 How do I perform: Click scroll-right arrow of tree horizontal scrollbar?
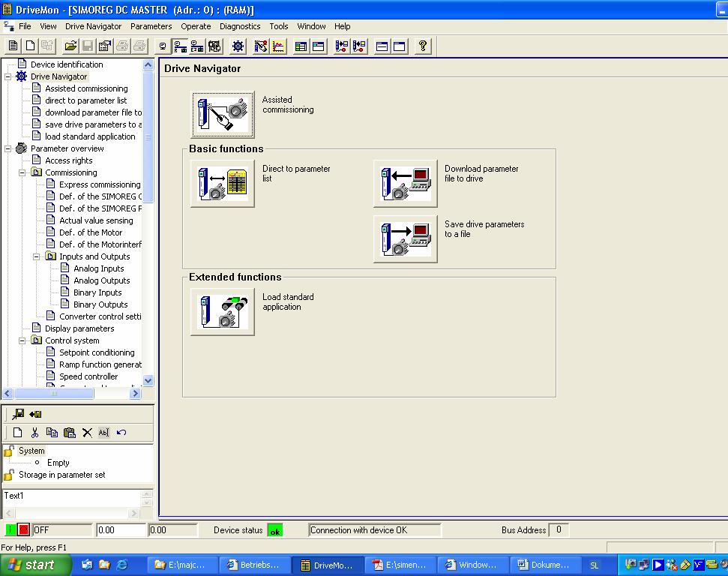point(135,394)
